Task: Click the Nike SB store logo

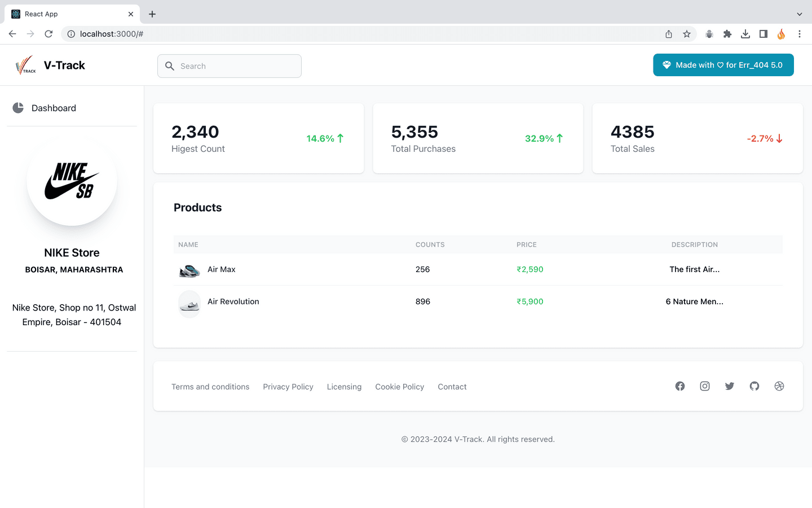Action: 72,181
